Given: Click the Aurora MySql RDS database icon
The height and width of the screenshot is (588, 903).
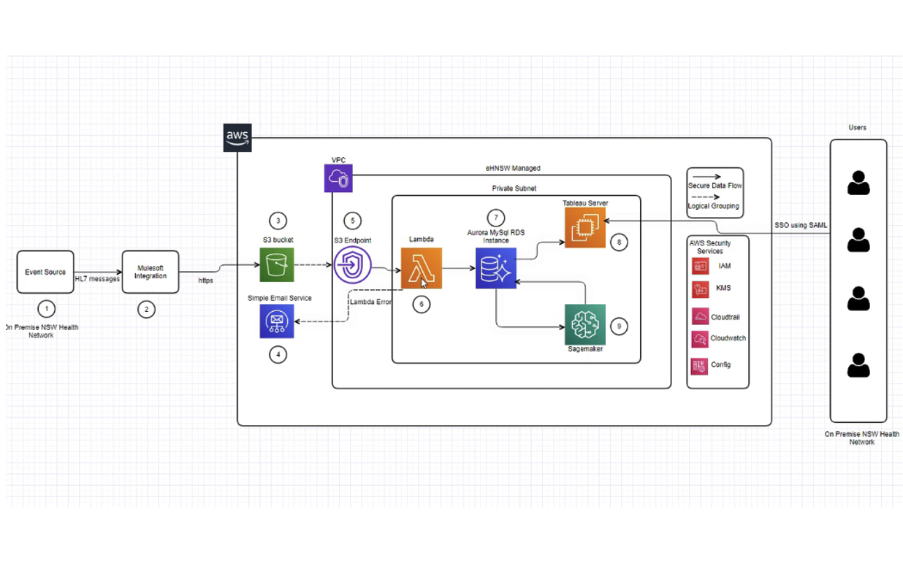Looking at the screenshot, I should (496, 268).
